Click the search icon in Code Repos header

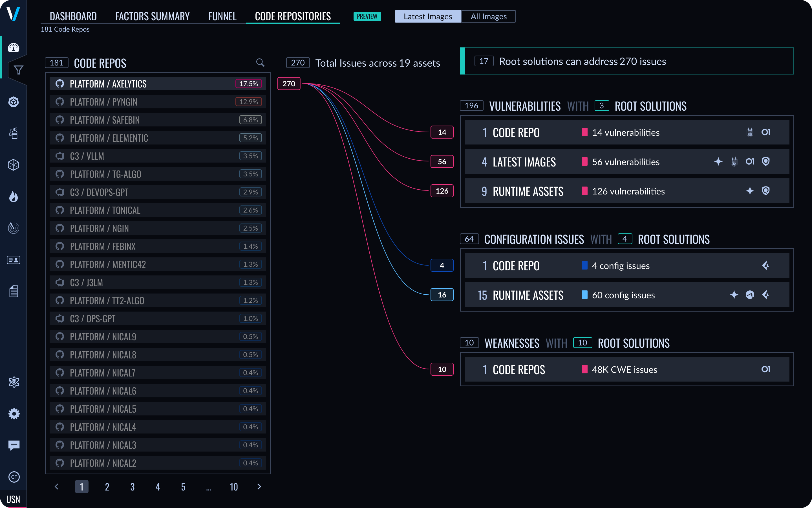(x=261, y=62)
